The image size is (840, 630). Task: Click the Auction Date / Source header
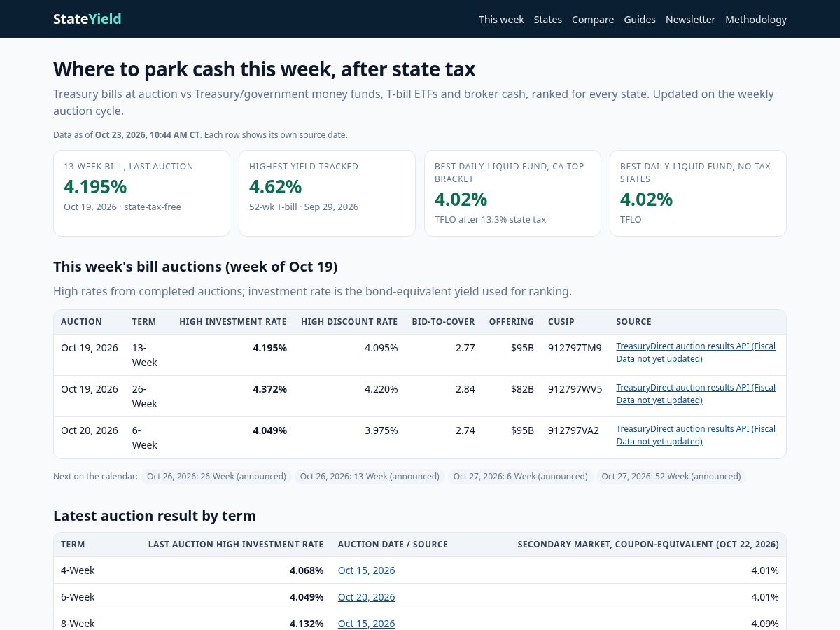393,545
